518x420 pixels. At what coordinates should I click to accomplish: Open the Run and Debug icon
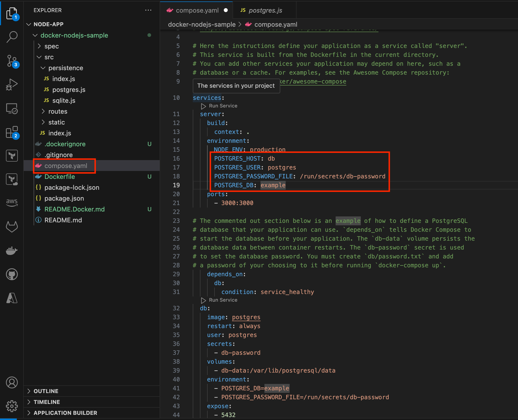coord(12,84)
